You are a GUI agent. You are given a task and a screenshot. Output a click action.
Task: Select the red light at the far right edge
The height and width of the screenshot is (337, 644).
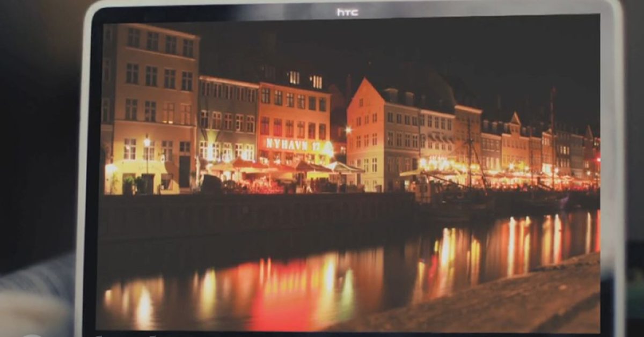pyautogui.click(x=598, y=160)
